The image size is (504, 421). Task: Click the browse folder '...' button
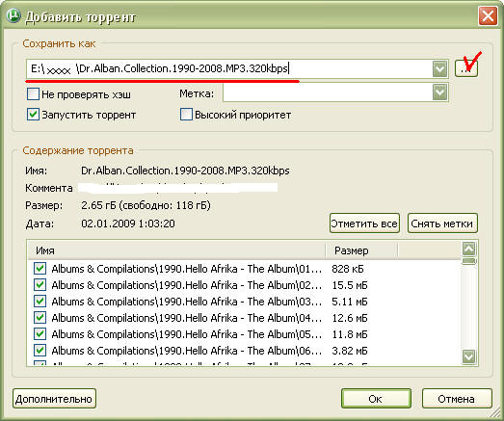click(466, 68)
